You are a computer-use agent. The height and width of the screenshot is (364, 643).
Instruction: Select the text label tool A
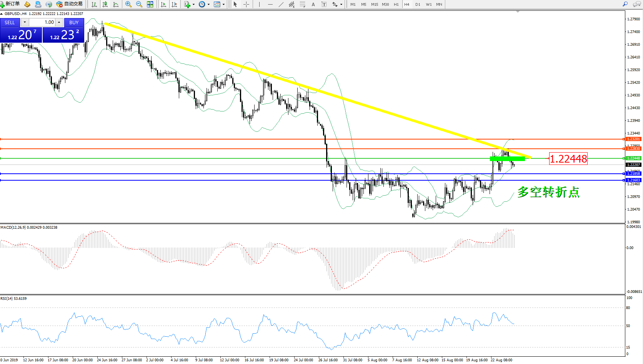313,4
